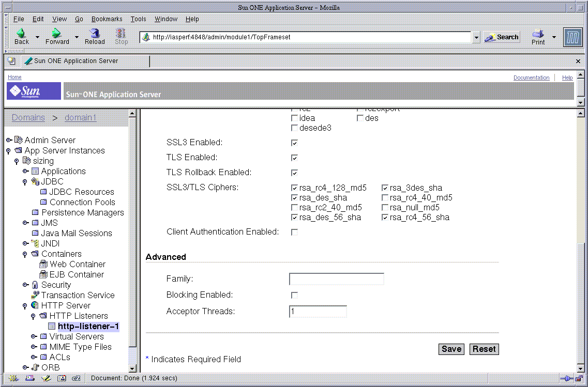The image size is (588, 387).
Task: Click the ORB node icon
Action: pos(35,367)
